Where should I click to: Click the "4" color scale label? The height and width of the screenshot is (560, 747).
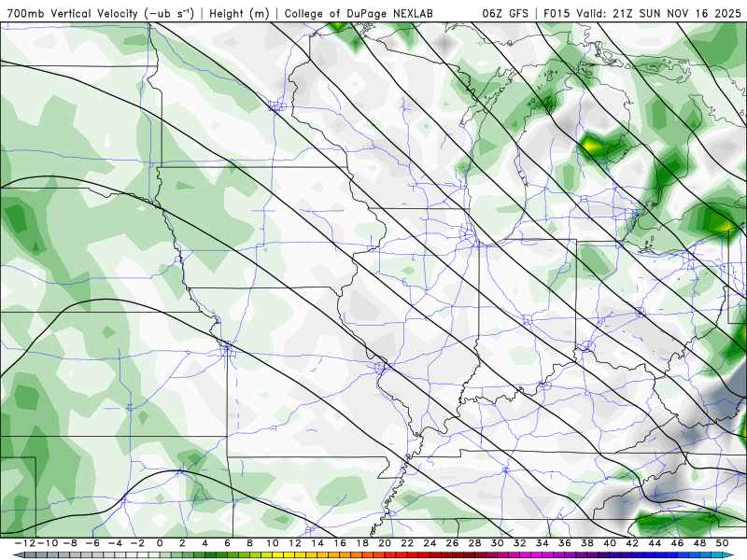click(x=204, y=543)
